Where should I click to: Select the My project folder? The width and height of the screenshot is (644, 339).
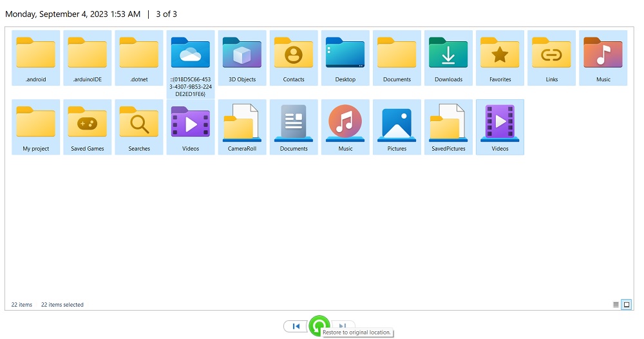35,127
